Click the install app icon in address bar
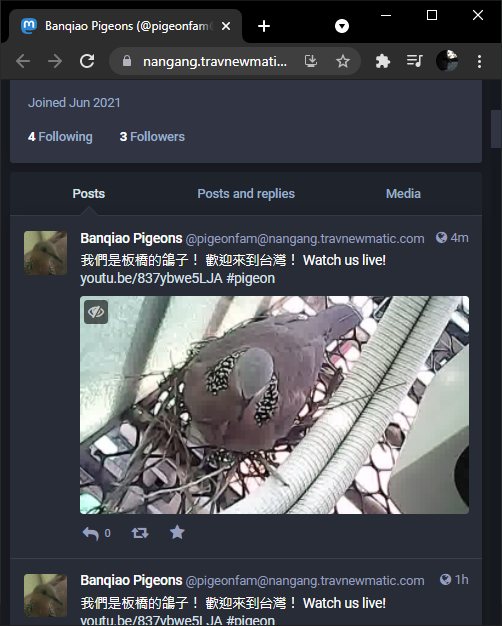 [311, 61]
